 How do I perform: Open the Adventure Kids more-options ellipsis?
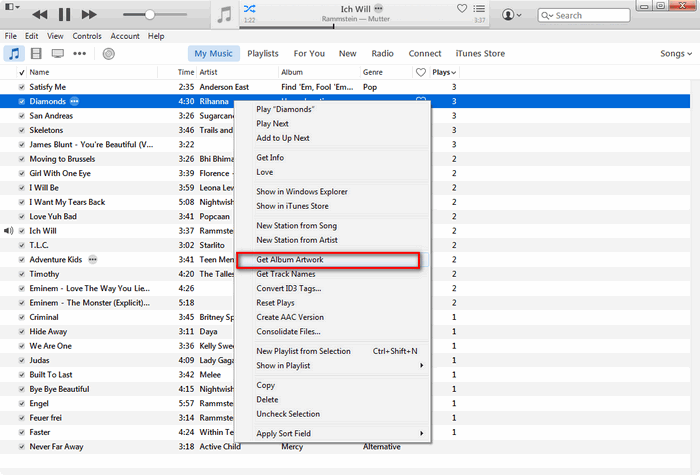click(x=92, y=260)
